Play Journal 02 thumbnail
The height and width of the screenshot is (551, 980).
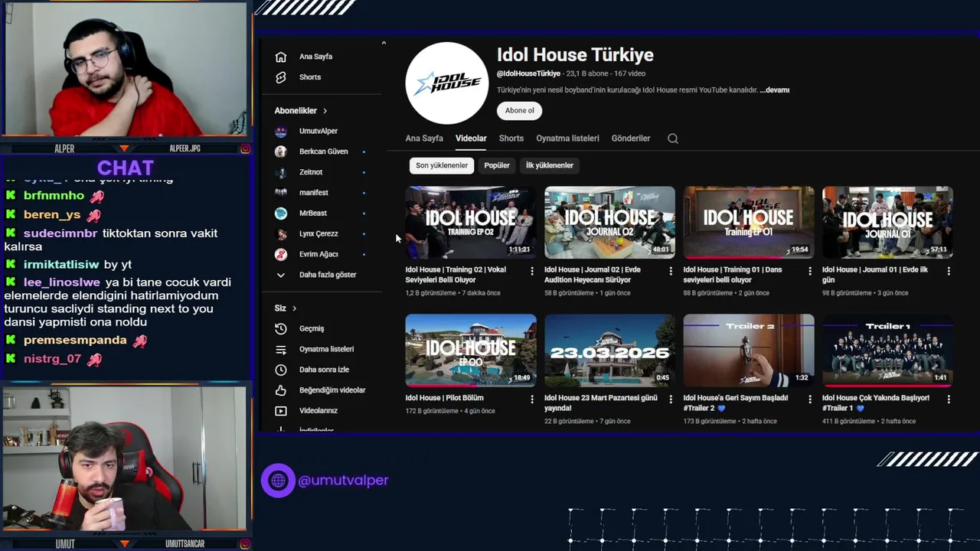tap(609, 222)
